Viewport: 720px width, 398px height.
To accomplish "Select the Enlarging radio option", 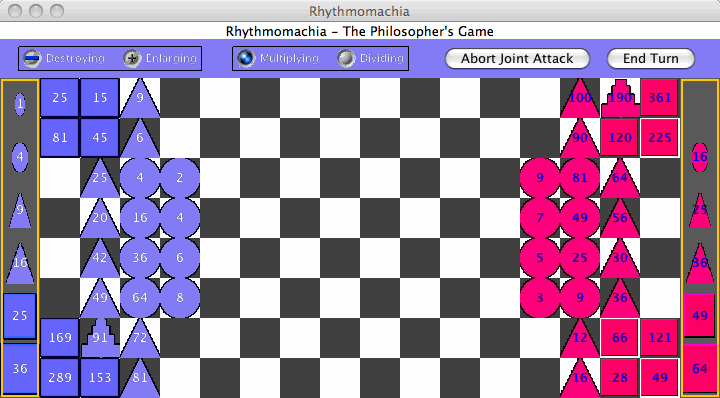I will 160,59.
